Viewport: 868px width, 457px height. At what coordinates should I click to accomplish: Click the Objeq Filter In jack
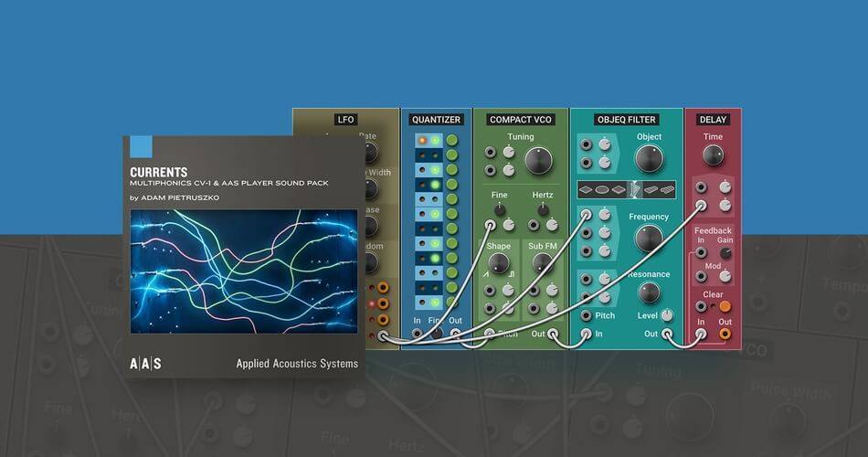coord(587,334)
